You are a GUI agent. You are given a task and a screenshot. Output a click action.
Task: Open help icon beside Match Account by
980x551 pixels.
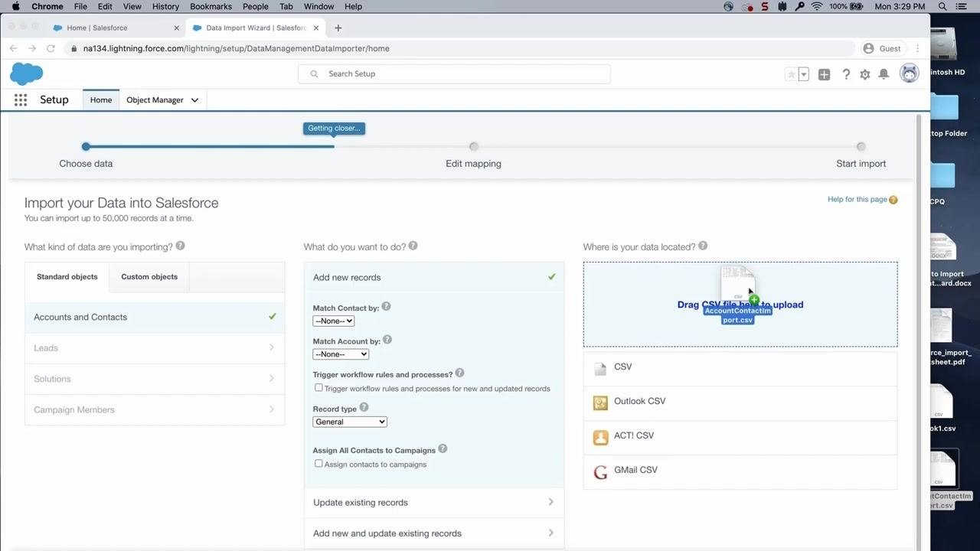(387, 340)
